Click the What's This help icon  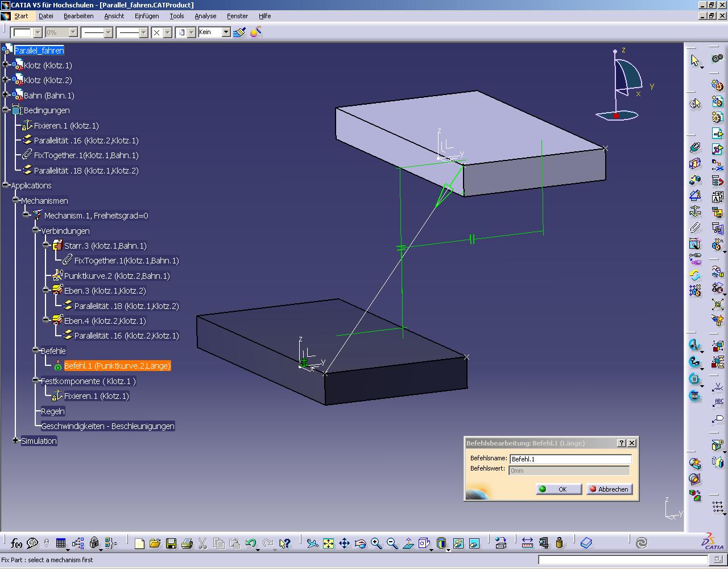285,543
